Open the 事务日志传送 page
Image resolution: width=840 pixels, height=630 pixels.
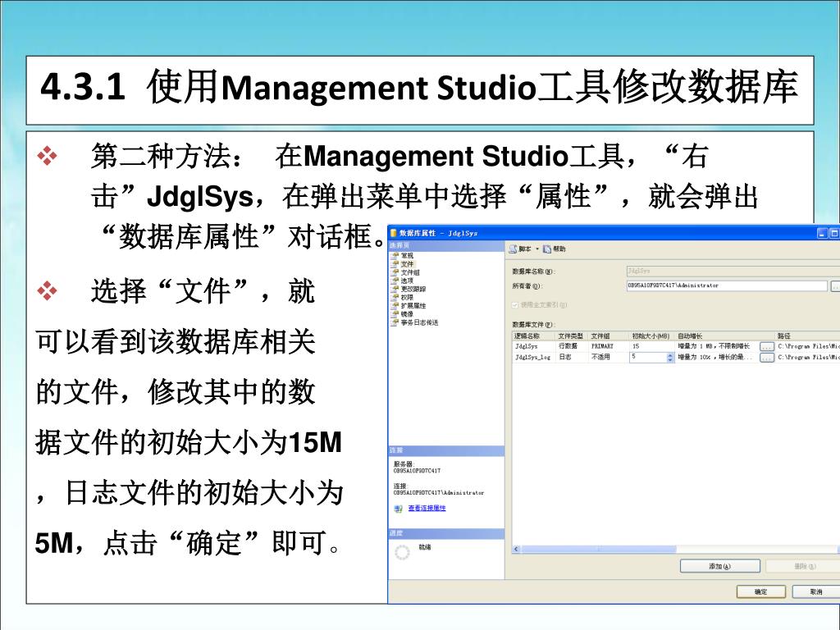click(419, 322)
